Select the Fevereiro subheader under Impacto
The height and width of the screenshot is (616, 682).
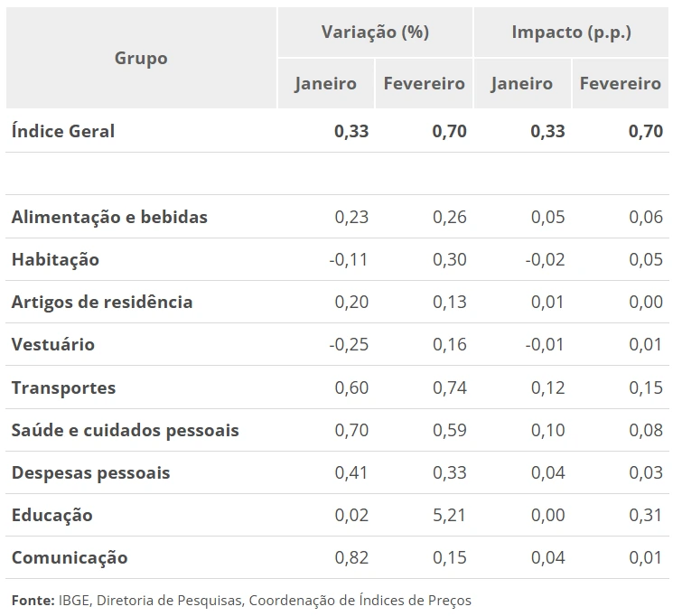(x=620, y=84)
